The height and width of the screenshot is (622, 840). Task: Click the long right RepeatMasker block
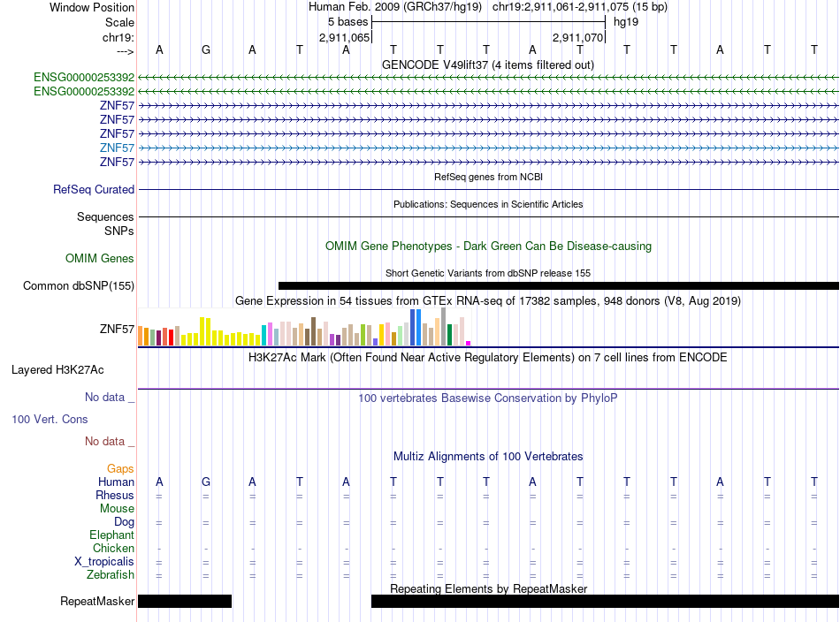[x=605, y=601]
